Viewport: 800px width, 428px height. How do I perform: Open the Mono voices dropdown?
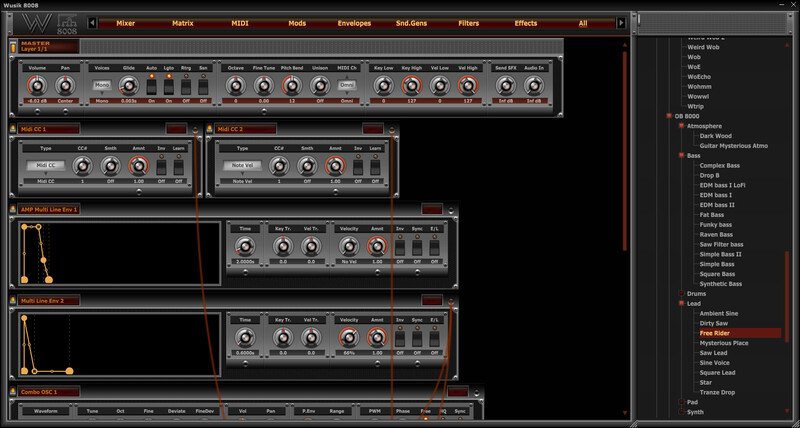point(102,86)
